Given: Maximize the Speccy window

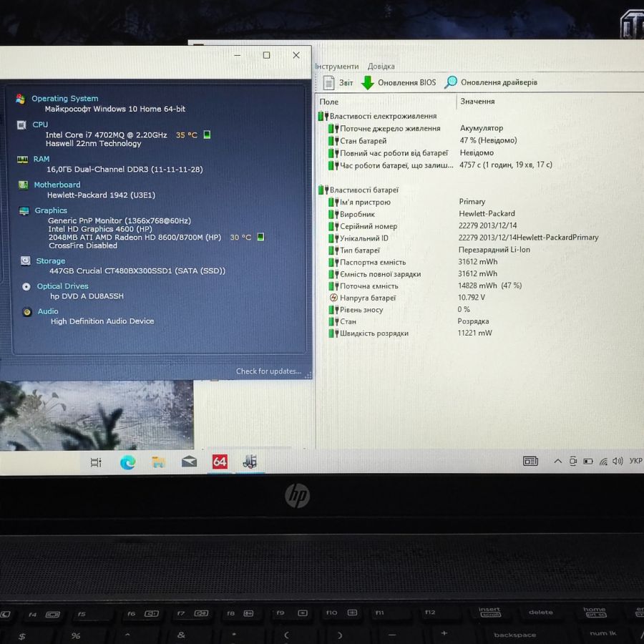Looking at the screenshot, I should (267, 55).
